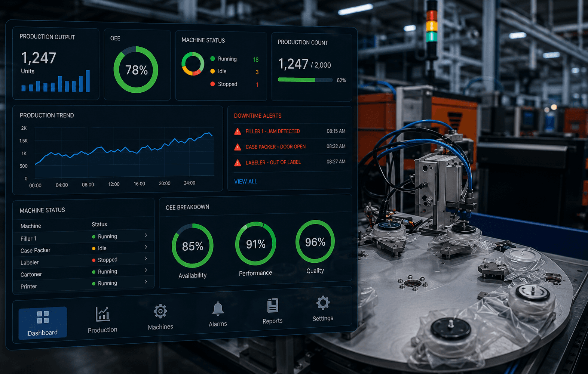Click the Production chart icon
This screenshot has height=374, width=588.
click(102, 314)
